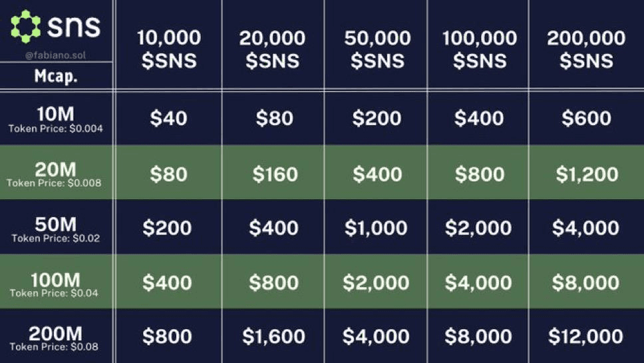Select the 200,000 $SNS column header
The image size is (644, 363).
[x=586, y=49]
